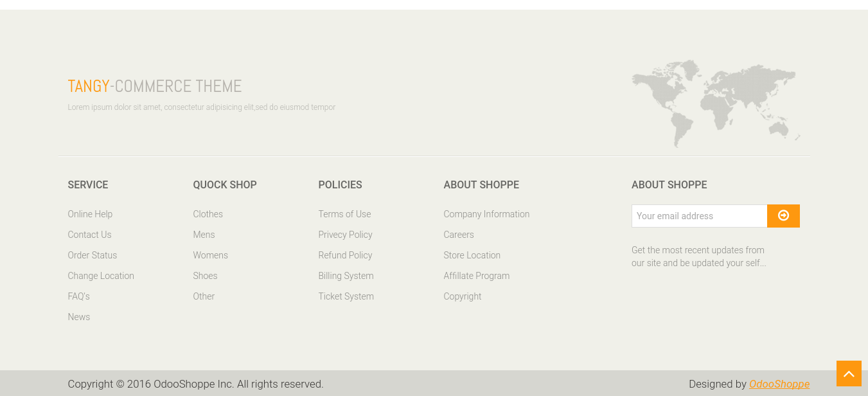
Task: View the Terms of Use
Action: click(344, 214)
